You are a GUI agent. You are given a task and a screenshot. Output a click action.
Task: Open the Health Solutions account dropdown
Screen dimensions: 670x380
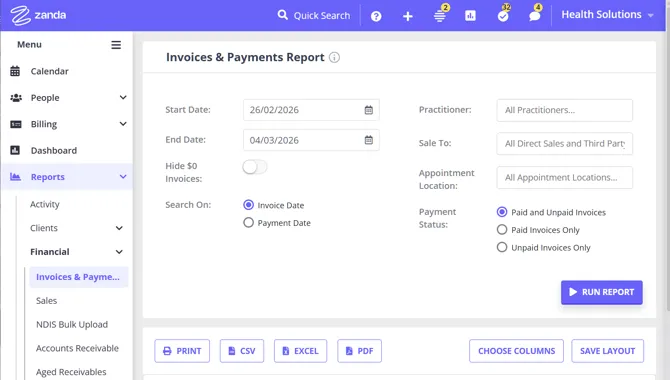607,15
